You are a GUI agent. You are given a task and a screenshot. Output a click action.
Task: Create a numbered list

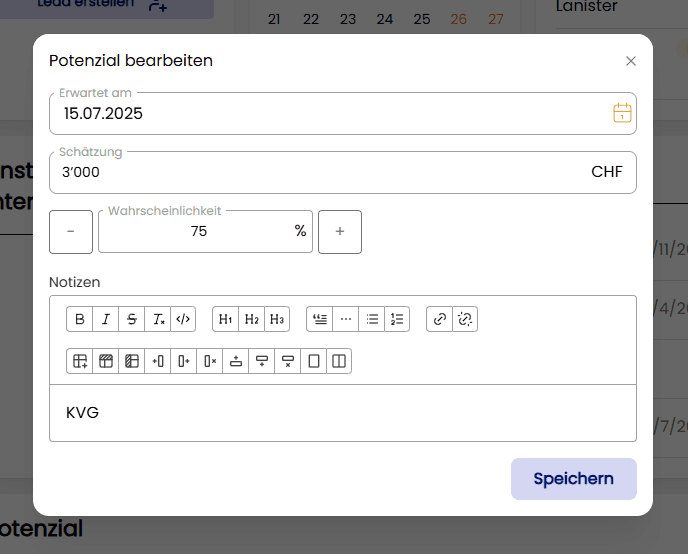point(397,319)
